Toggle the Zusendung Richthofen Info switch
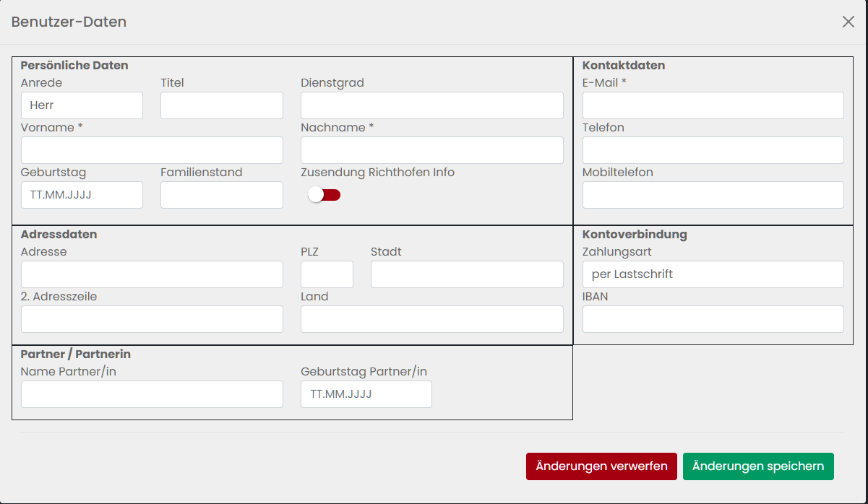This screenshot has height=504, width=868. click(x=324, y=195)
